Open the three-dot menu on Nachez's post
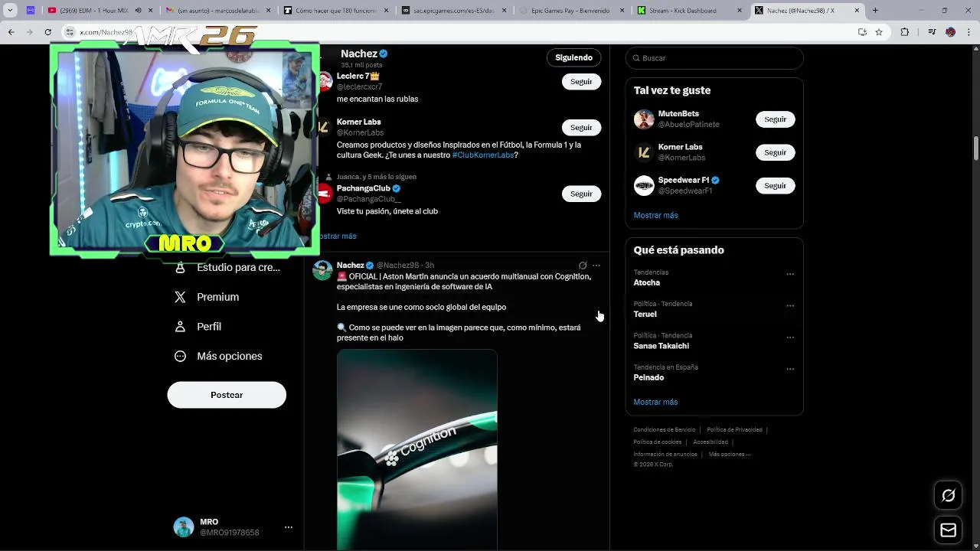Image resolution: width=980 pixels, height=551 pixels. click(596, 266)
